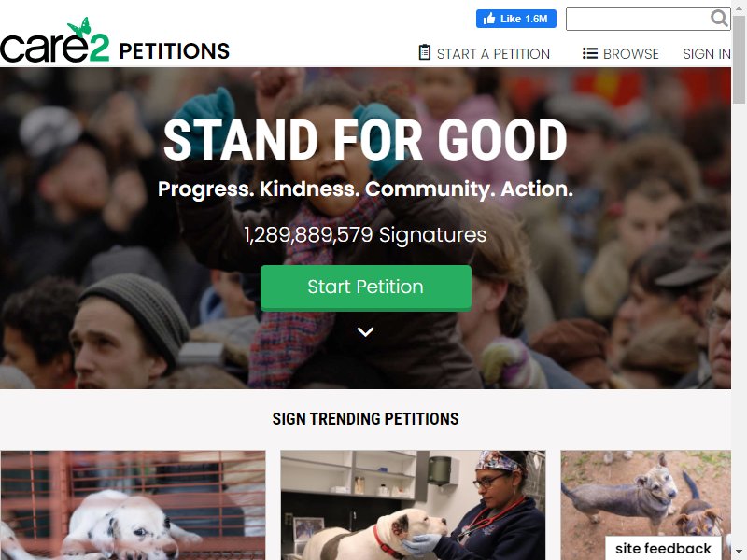Image resolution: width=747 pixels, height=560 pixels.
Task: Click the clipboard icon beside Start a Petition
Action: tap(425, 52)
